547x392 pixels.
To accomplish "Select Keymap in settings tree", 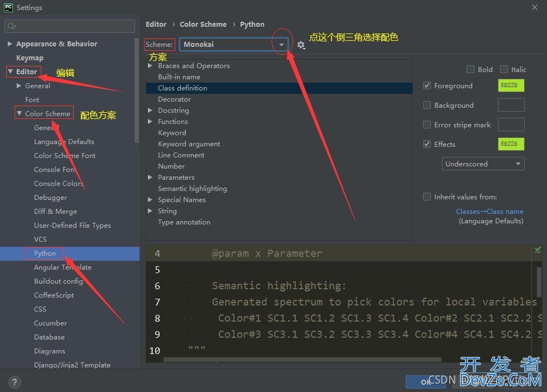I will coord(30,58).
